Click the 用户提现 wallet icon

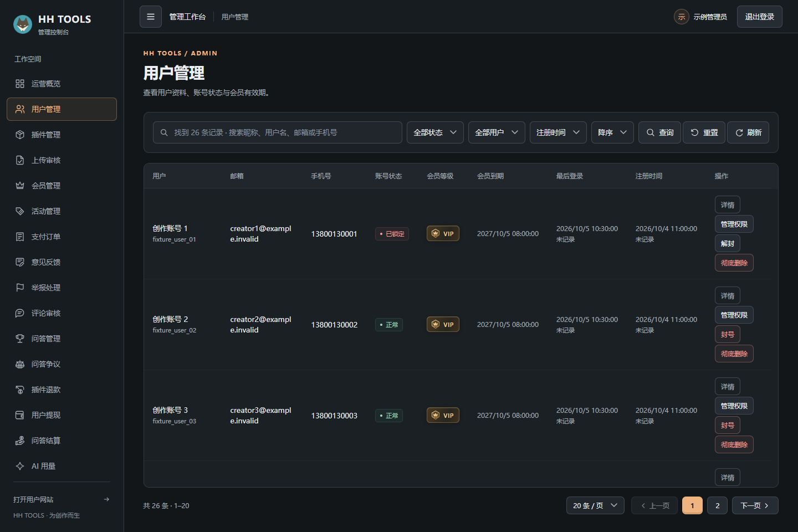[20, 415]
